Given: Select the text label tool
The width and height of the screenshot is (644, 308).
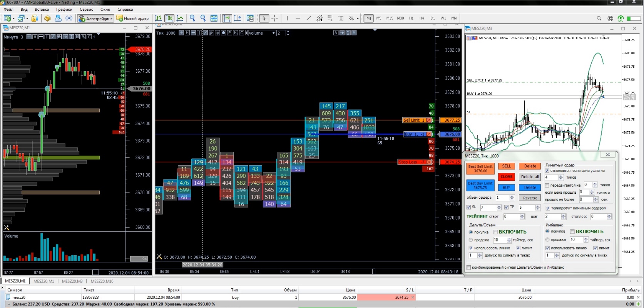Looking at the screenshot, I should click(341, 18).
